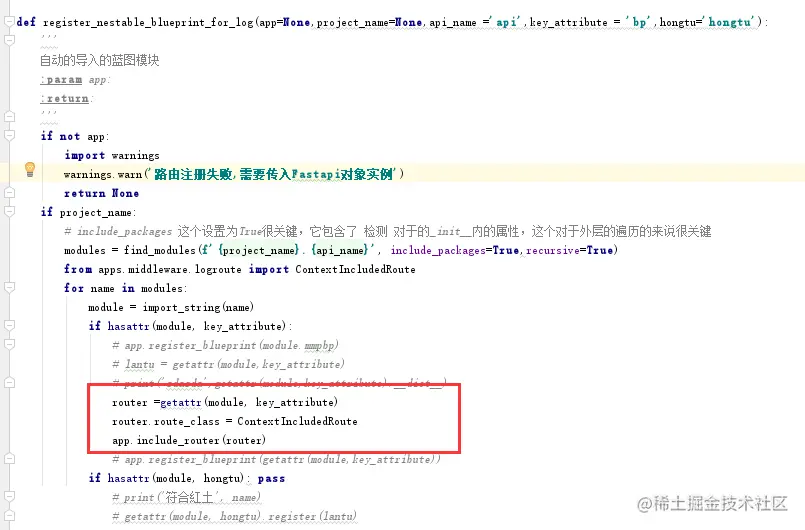The image size is (805, 530).
Task: Fold comment starting '# app.register_blueprint(module.mmpbp)'
Action: coord(9,345)
